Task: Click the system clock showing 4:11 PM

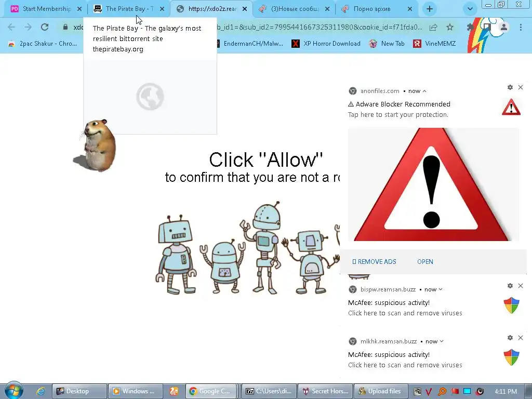Action: point(506,392)
